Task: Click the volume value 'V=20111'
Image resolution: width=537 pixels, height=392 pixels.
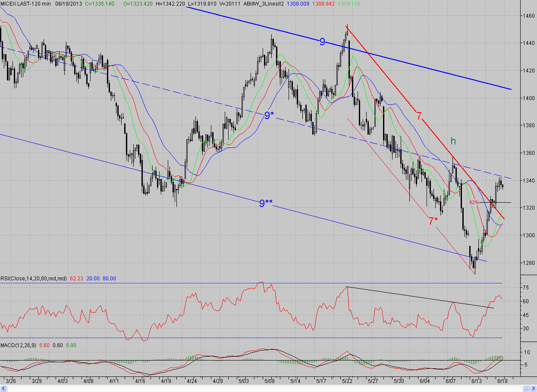Action: pyautogui.click(x=230, y=3)
